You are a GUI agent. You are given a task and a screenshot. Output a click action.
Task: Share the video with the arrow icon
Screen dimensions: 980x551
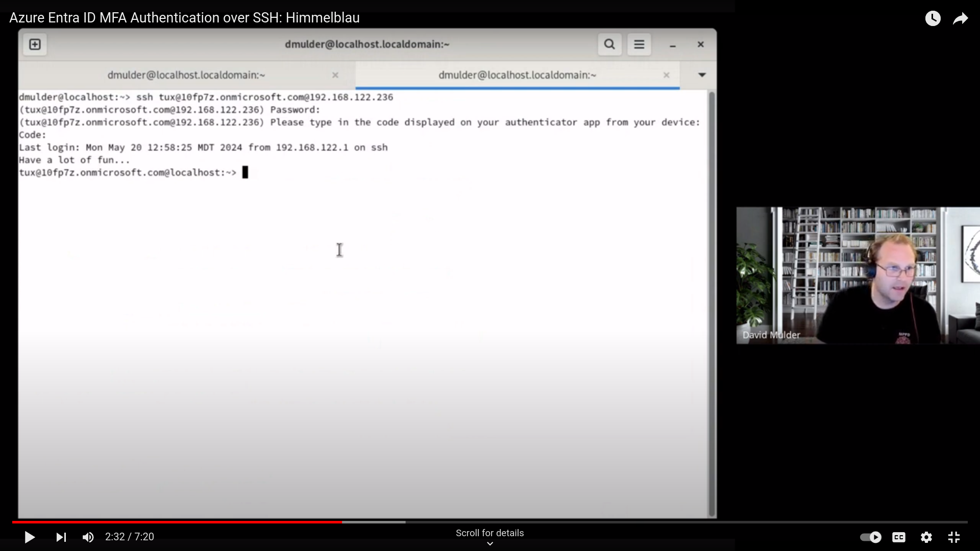[961, 19]
